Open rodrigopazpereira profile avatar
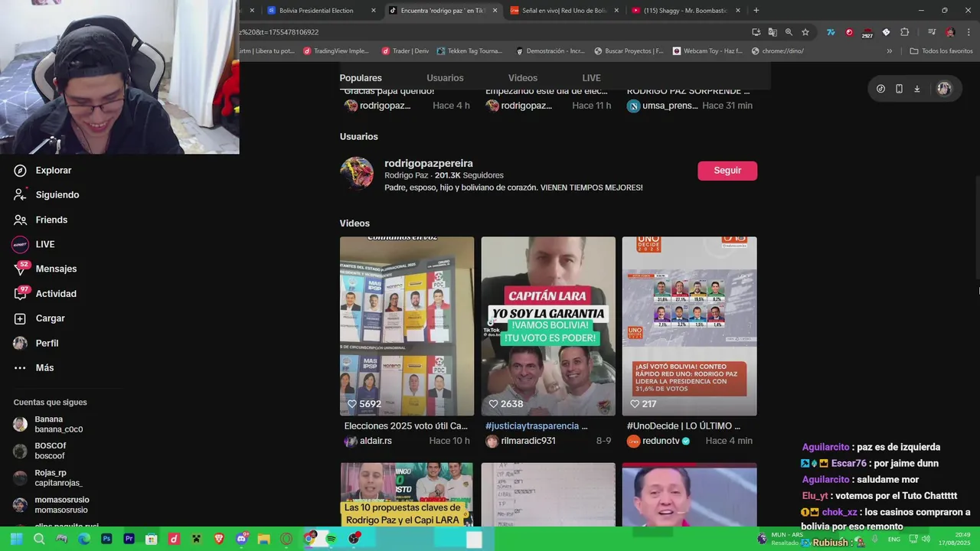 point(357,174)
